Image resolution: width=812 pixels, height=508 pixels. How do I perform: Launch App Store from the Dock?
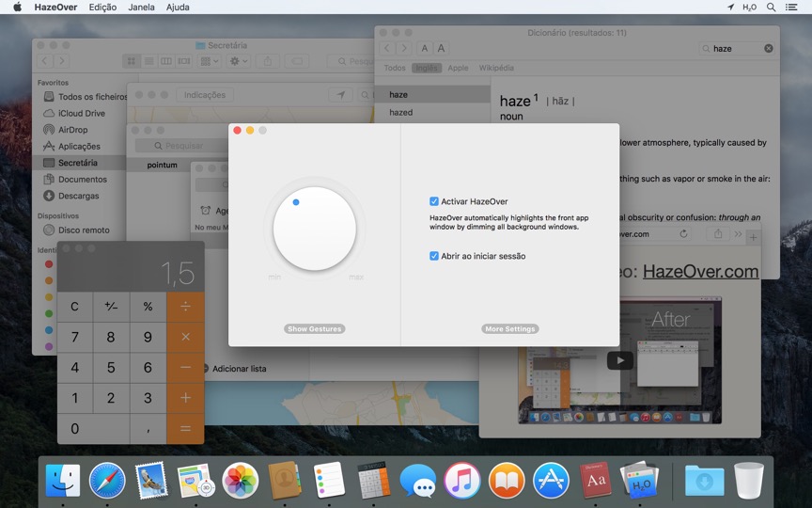[551, 481]
